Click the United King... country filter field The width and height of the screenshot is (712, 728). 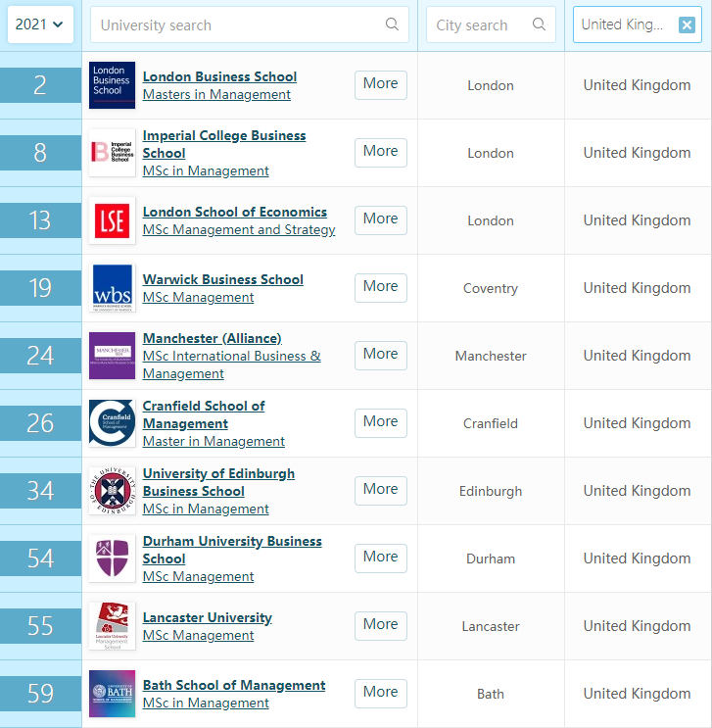[x=637, y=24]
